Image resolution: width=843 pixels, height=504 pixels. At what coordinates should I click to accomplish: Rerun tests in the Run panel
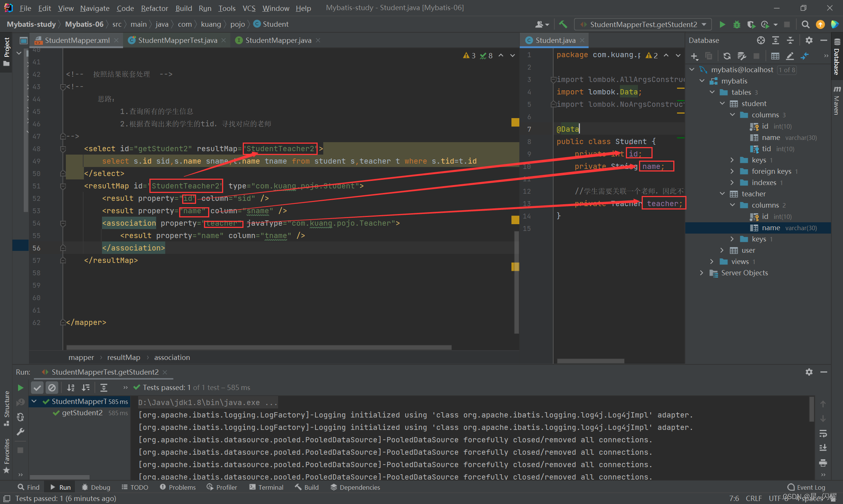pos(21,387)
